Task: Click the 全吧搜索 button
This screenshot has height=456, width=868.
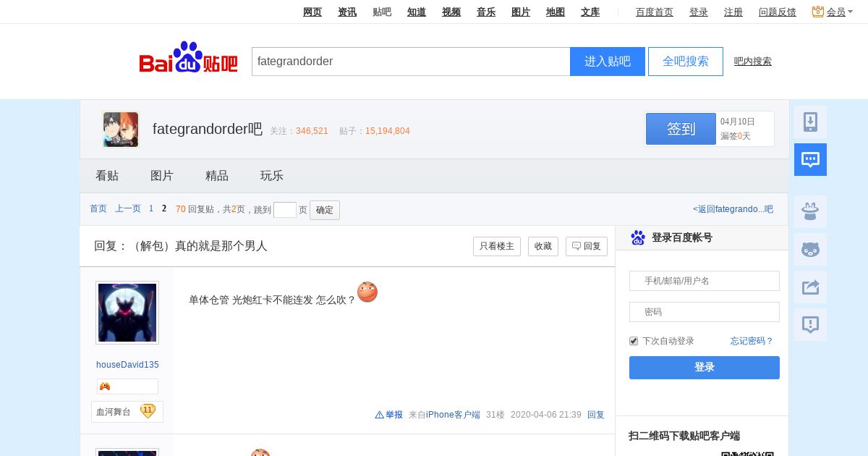Action: [686, 62]
